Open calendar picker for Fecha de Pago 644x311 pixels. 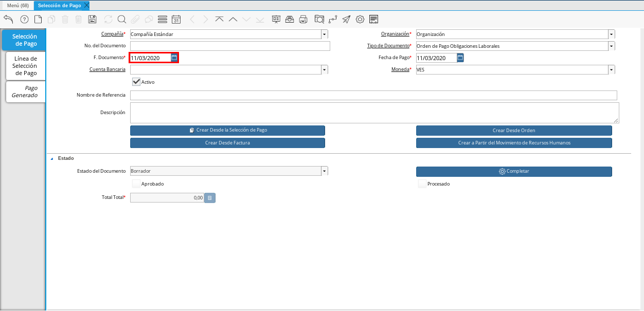pyautogui.click(x=460, y=58)
